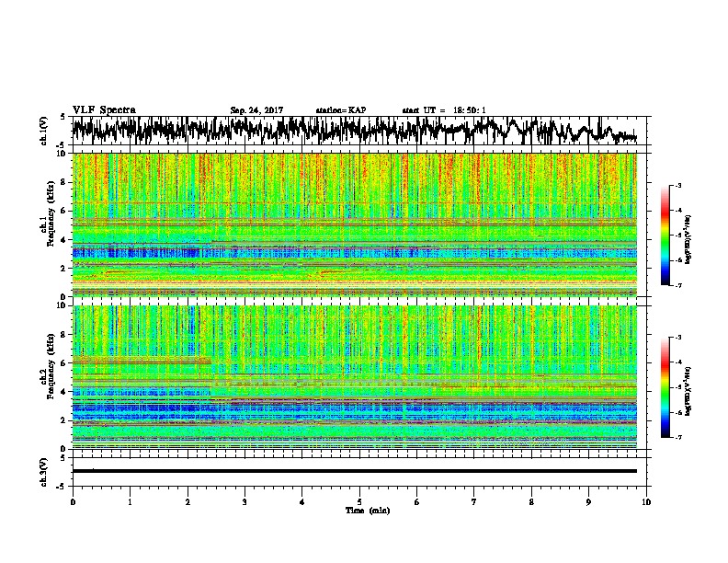Select the date text "Sep. 24, 2017"
The image size is (728, 563).
[x=256, y=110]
